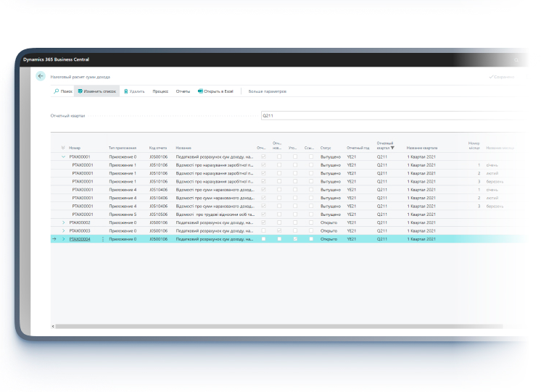Toggle first checkbox in PTAX00004 row

(x=263, y=239)
